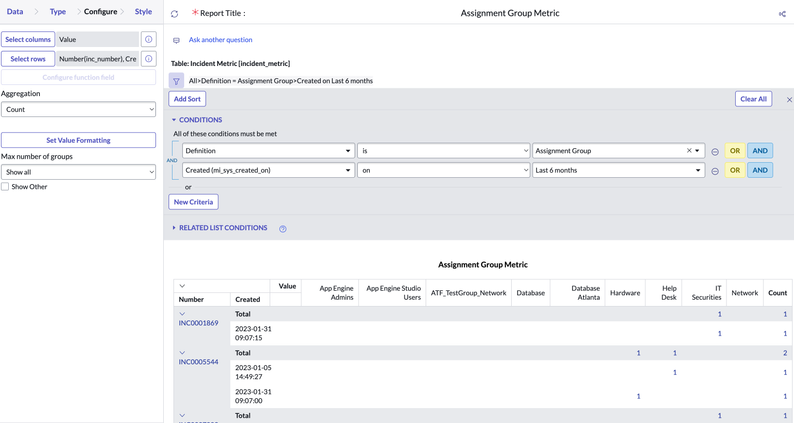Select the Configure step tab
The height and width of the screenshot is (423, 794).
(x=100, y=11)
